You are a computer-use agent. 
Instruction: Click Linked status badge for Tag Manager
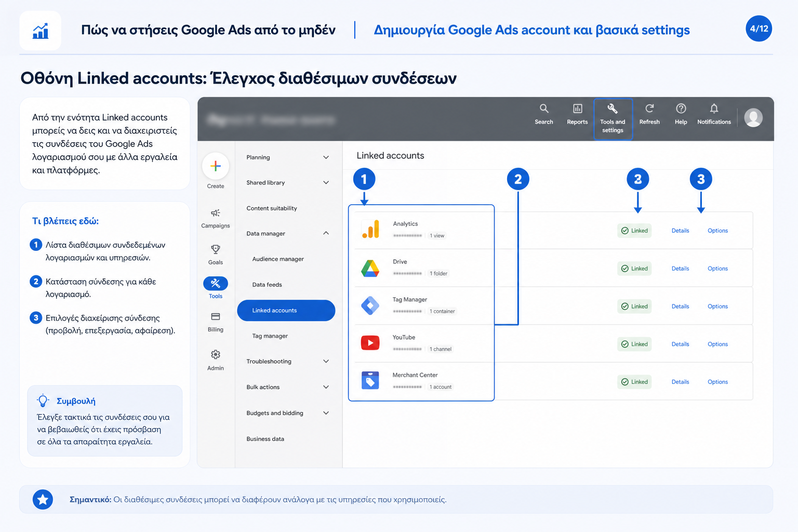coord(634,307)
